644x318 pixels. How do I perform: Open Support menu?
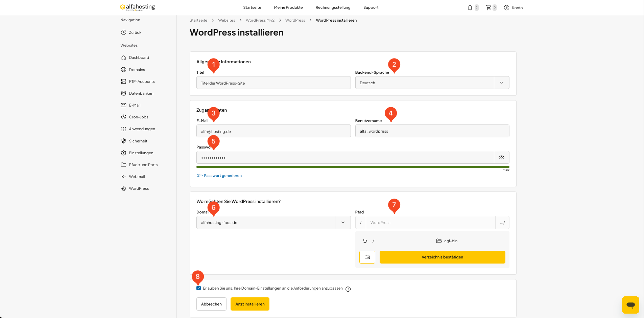point(371,7)
